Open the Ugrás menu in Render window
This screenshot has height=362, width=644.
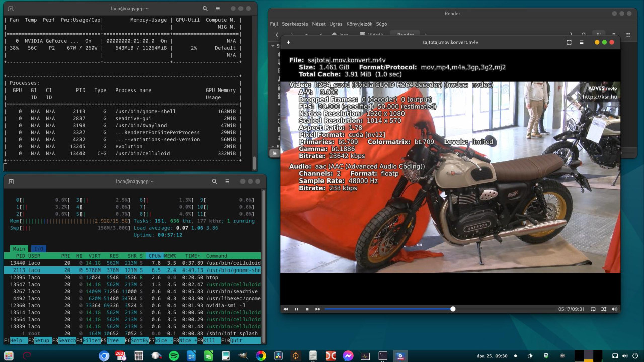coord(336,24)
